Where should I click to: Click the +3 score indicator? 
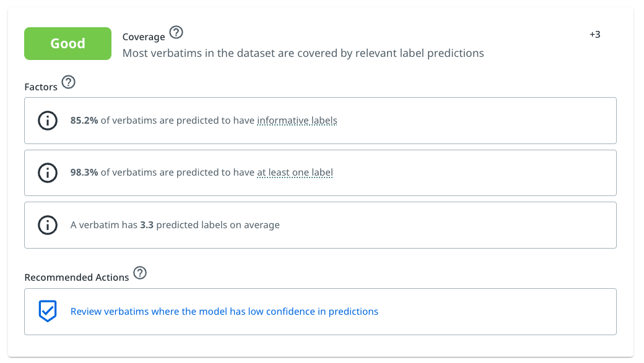pyautogui.click(x=594, y=35)
